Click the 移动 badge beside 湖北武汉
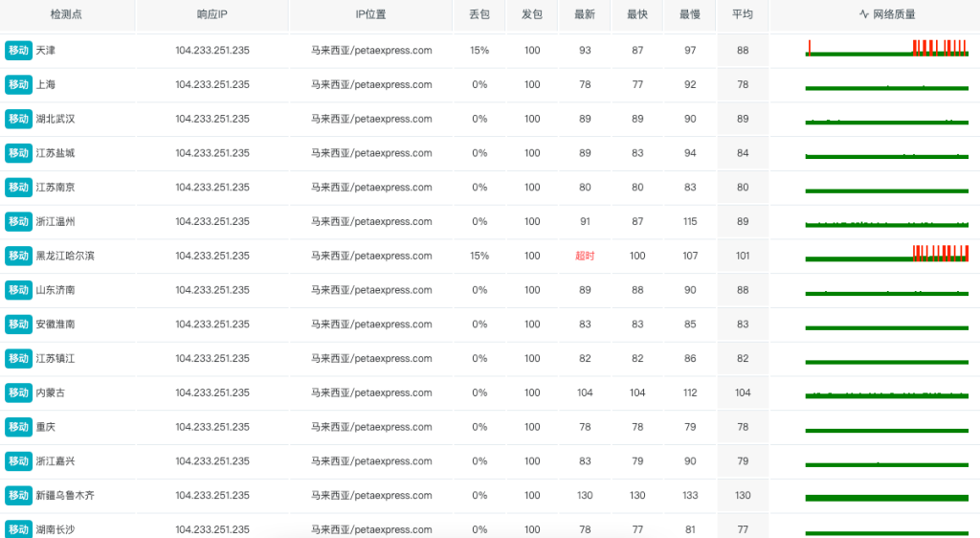 (x=18, y=119)
